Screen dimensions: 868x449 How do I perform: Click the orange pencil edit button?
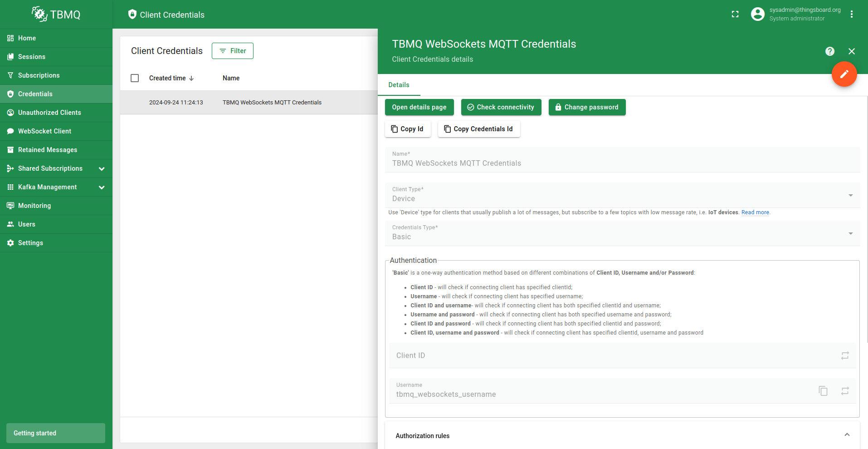pyautogui.click(x=844, y=74)
